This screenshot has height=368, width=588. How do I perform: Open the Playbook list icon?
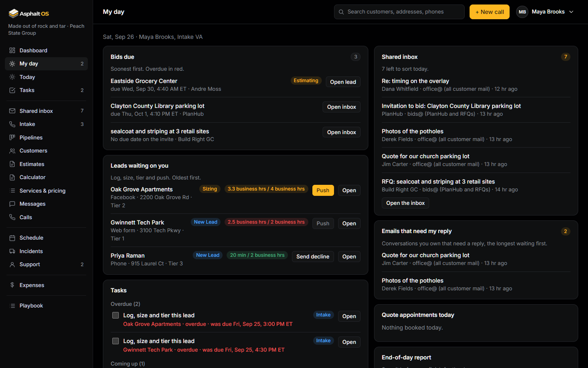(x=12, y=306)
